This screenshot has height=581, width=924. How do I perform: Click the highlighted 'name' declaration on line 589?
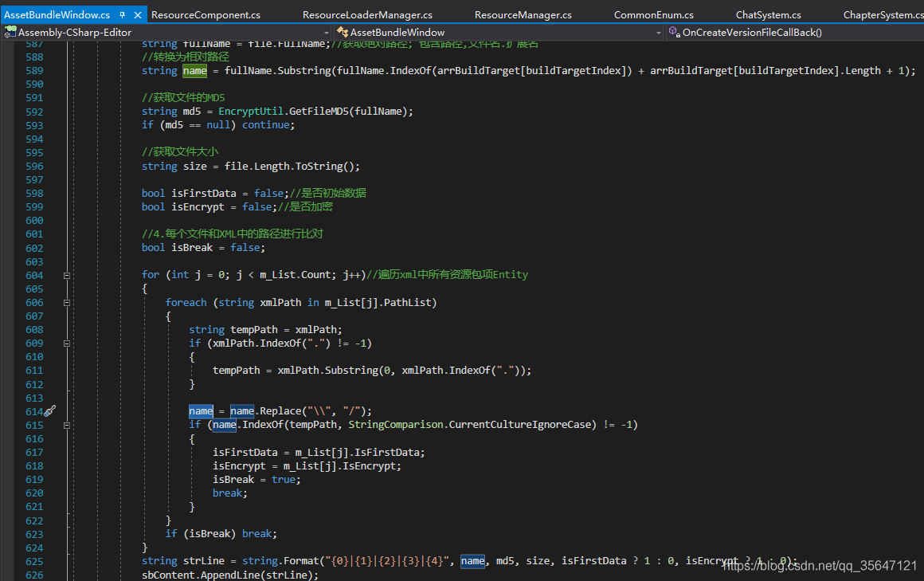[194, 71]
